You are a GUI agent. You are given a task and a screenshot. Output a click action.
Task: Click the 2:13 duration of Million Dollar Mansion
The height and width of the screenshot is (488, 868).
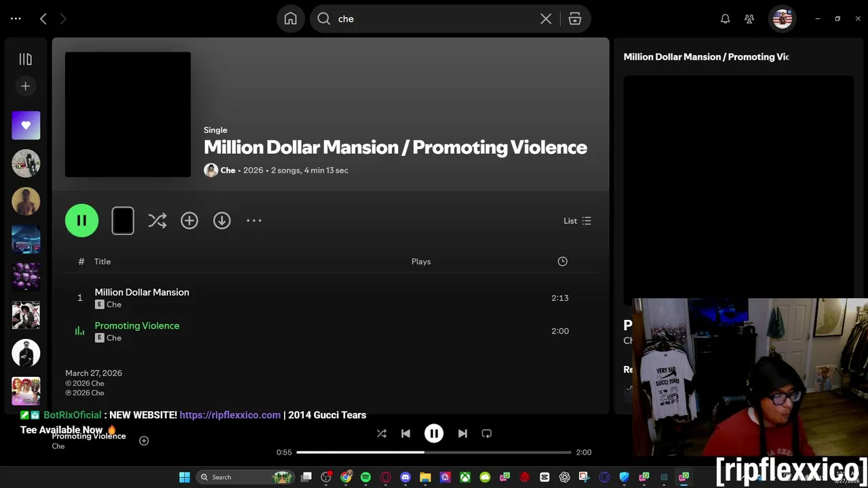[x=560, y=298]
